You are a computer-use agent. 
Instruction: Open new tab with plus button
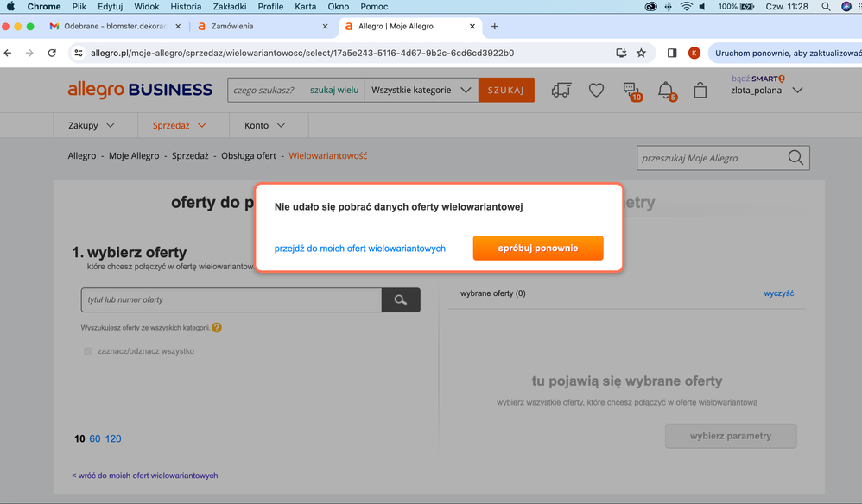(x=494, y=27)
